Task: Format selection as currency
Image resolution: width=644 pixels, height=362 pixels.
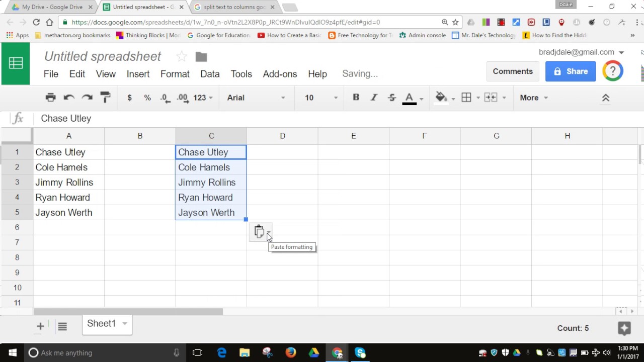Action: (129, 98)
